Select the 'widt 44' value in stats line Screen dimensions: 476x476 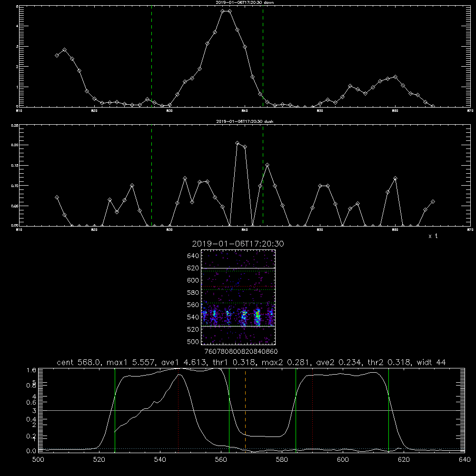pyautogui.click(x=431, y=362)
